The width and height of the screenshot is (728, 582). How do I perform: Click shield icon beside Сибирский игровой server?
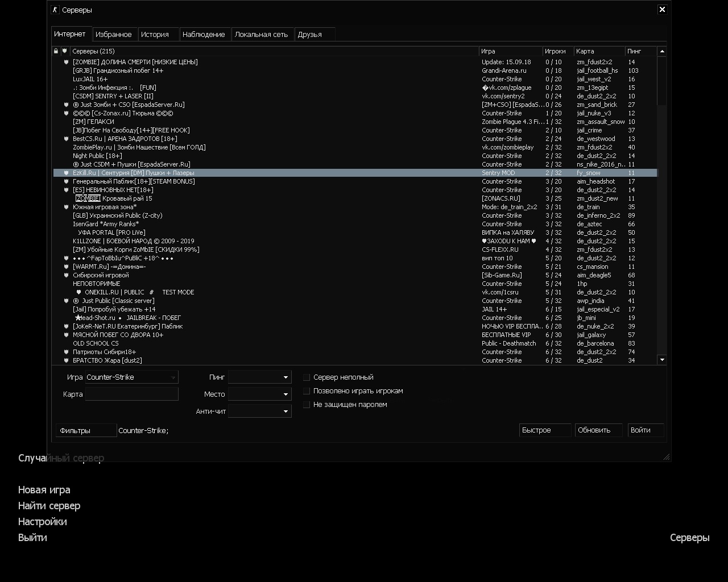point(66,275)
